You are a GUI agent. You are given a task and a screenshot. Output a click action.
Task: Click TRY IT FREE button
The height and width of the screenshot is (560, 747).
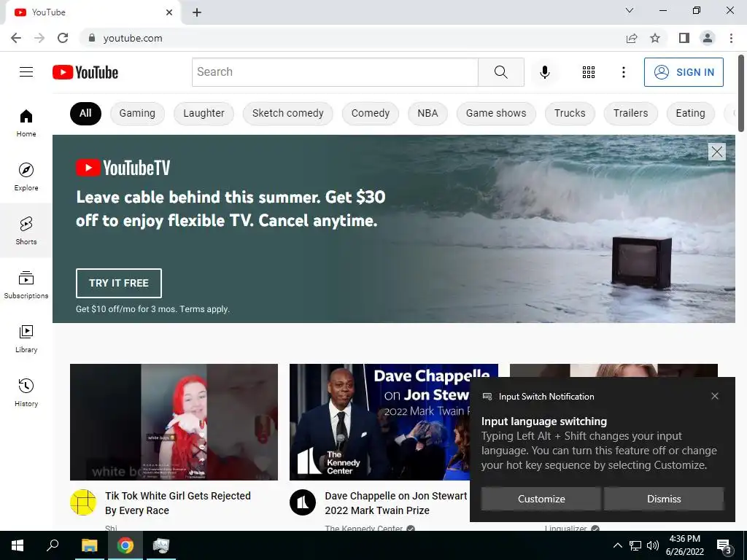point(119,283)
